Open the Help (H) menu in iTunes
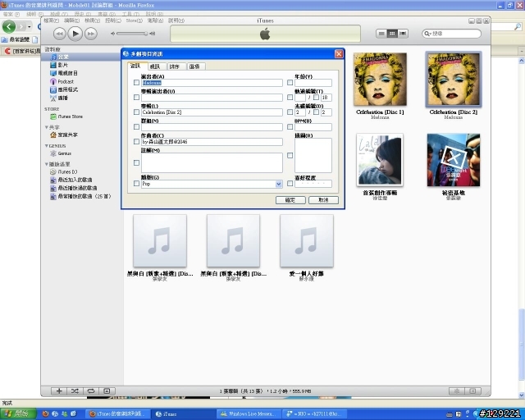This screenshot has height=420, width=525. (x=176, y=21)
